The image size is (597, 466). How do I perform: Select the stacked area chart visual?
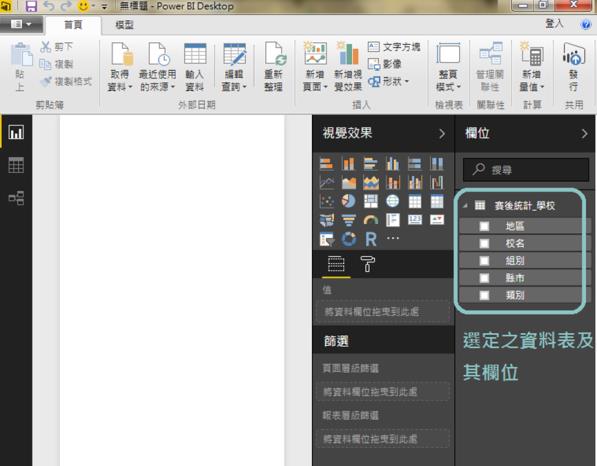[370, 183]
